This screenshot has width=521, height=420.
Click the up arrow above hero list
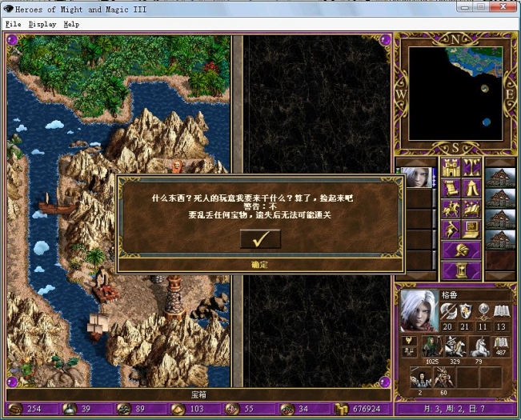click(x=416, y=162)
